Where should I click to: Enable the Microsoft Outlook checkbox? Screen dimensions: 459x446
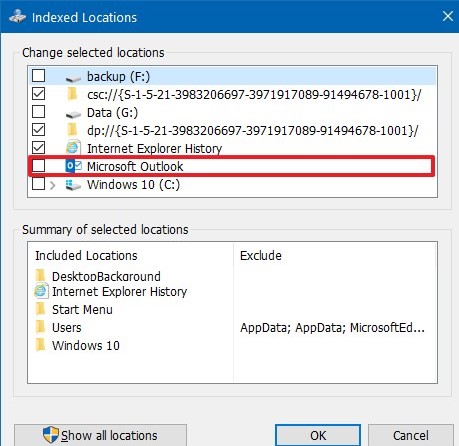38,166
